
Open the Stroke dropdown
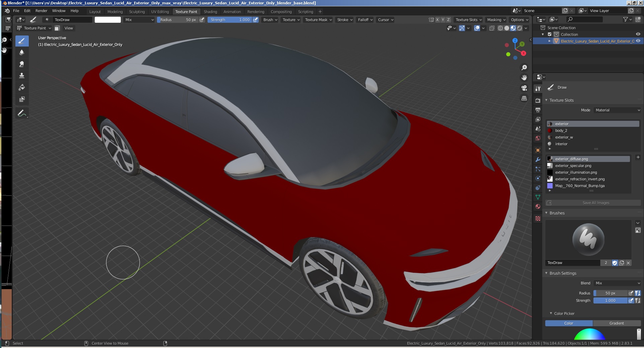345,20
